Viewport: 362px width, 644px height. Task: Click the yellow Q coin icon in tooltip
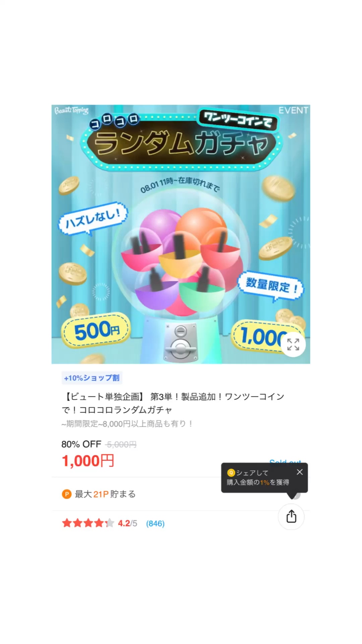[231, 473]
